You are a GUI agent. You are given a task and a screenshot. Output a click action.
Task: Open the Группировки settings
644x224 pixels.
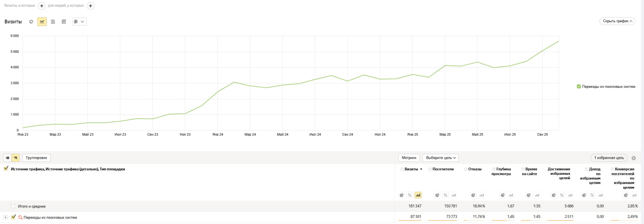(36, 158)
